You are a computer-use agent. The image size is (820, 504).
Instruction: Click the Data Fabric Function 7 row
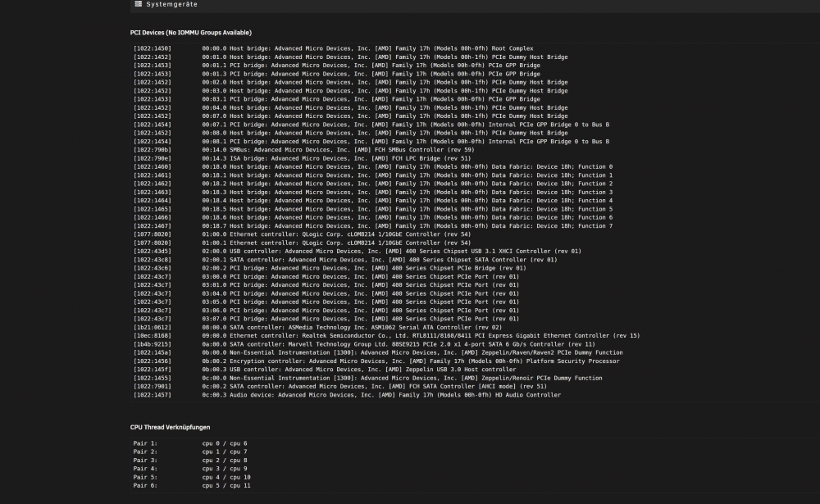[x=373, y=226]
